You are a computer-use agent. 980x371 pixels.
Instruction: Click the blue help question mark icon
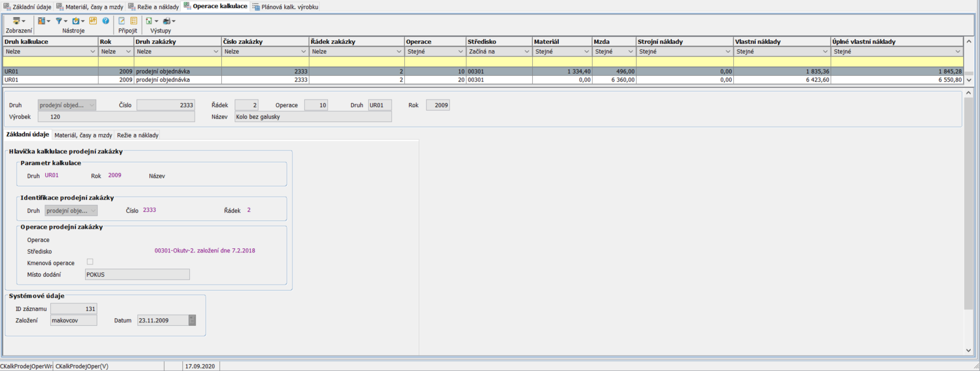click(x=105, y=21)
